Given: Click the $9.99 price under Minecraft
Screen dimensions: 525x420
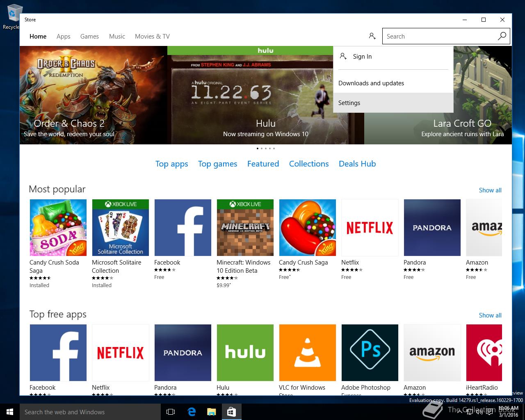Looking at the screenshot, I should click(x=224, y=285).
